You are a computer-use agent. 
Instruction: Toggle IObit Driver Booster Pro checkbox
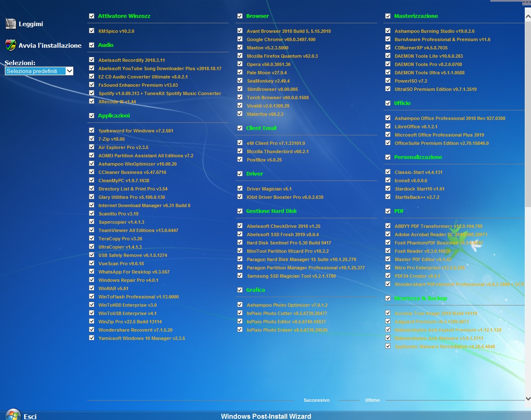[240, 197]
